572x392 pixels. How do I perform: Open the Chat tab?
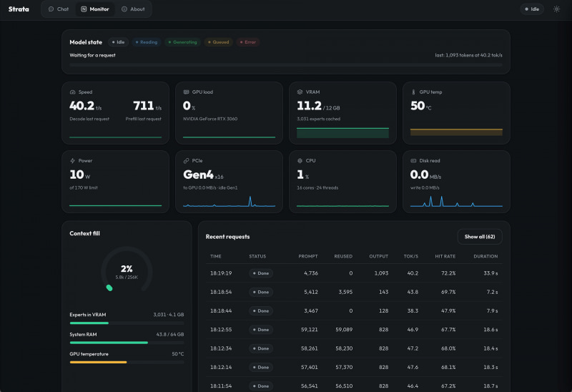(59, 9)
